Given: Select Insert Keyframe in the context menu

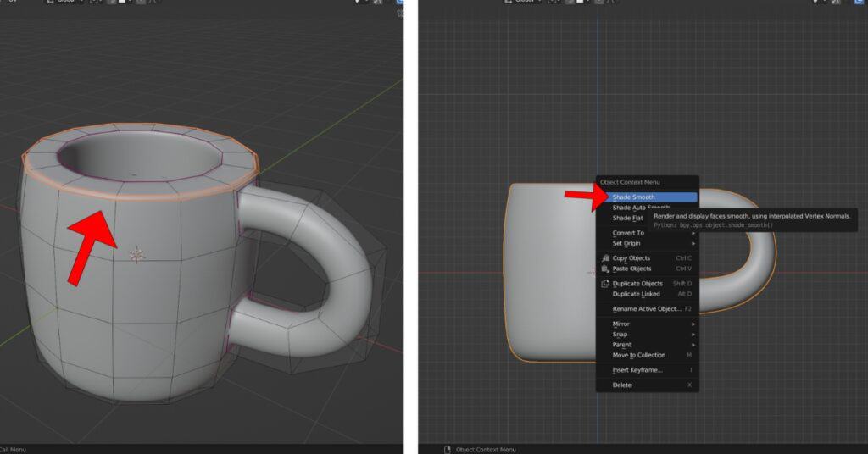Looking at the screenshot, I should (x=637, y=370).
